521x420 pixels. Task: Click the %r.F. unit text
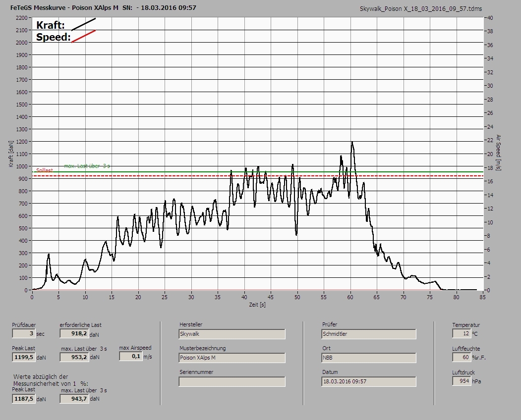pyautogui.click(x=479, y=358)
